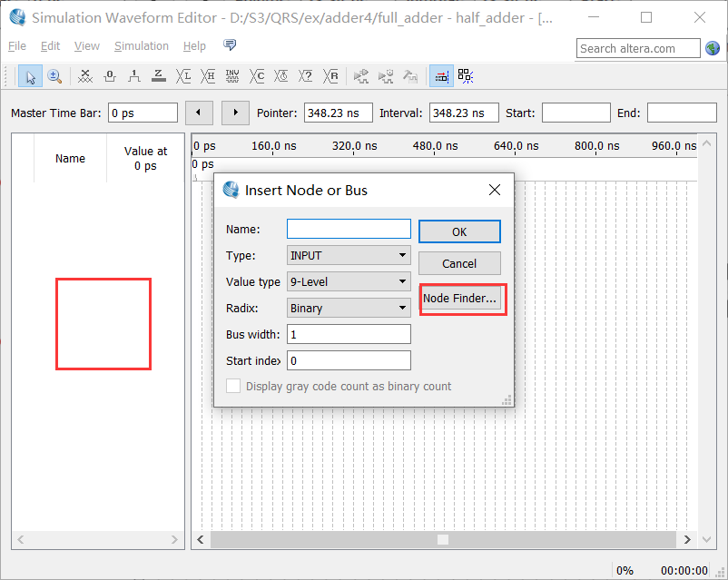Open the Radix dropdown set to Binary

[x=349, y=308]
